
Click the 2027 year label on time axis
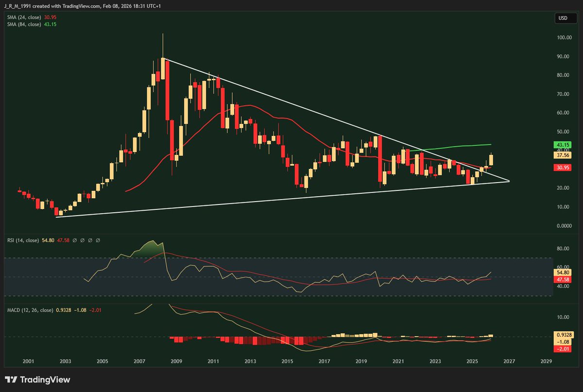(509, 362)
